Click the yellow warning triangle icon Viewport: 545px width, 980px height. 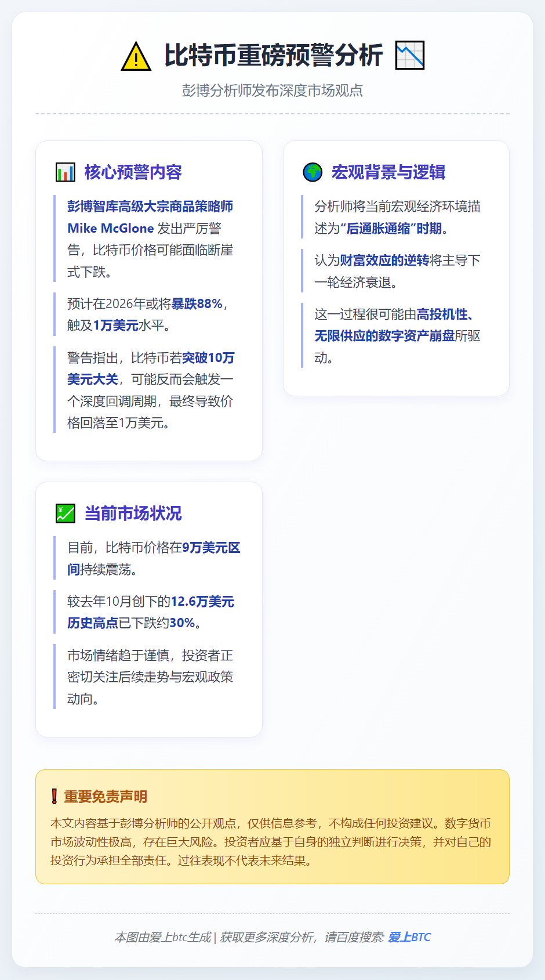click(136, 56)
